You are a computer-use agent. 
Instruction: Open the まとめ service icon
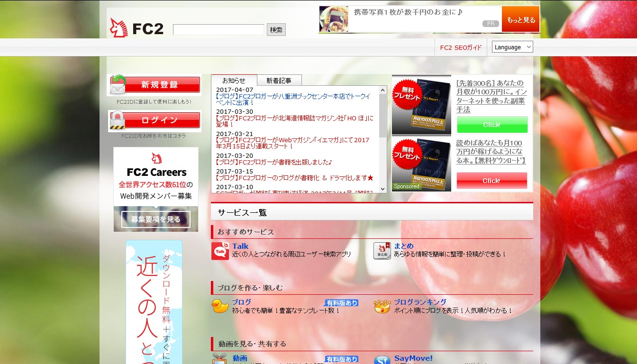pyautogui.click(x=382, y=251)
